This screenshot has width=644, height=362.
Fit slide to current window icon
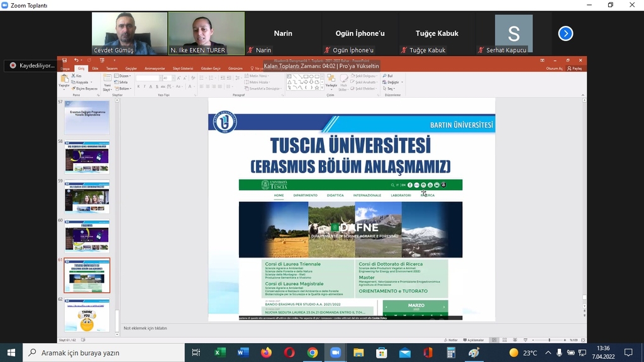583,340
